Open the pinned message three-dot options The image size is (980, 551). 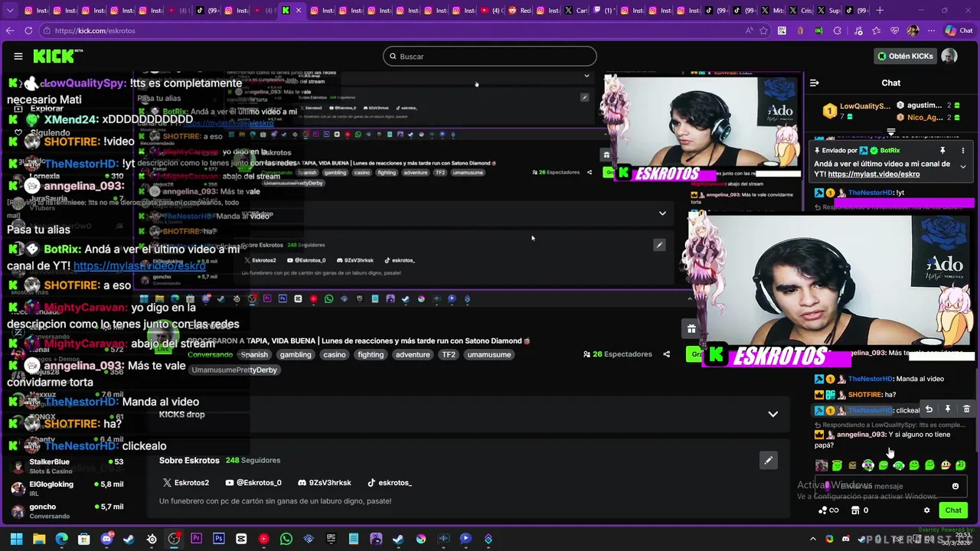pyautogui.click(x=963, y=151)
